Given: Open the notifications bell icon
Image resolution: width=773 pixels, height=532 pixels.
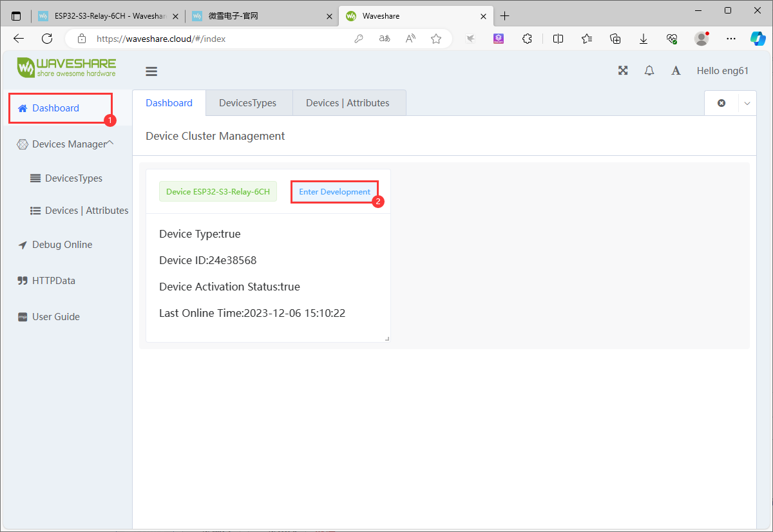Looking at the screenshot, I should tap(649, 71).
